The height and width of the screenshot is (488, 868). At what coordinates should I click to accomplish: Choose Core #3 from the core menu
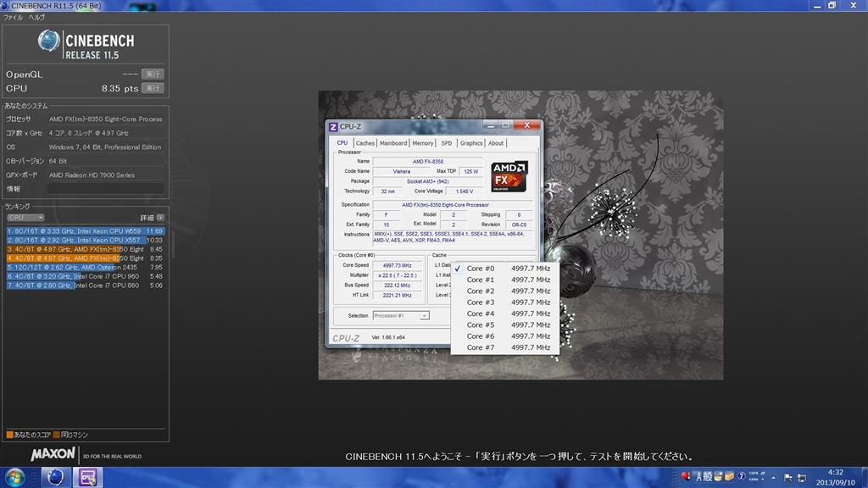(x=505, y=302)
